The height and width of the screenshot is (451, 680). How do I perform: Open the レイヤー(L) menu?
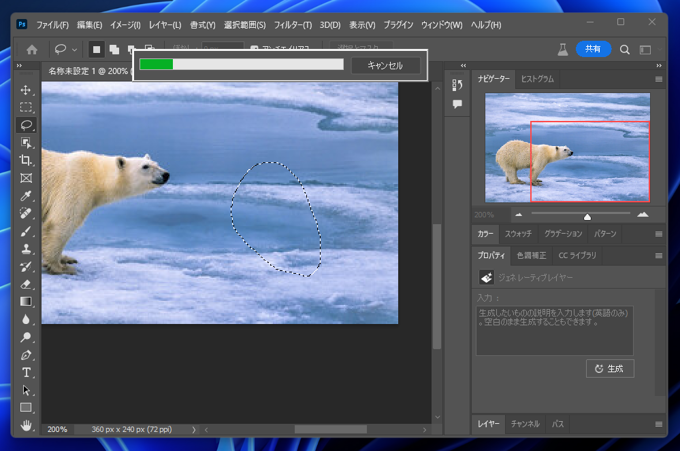point(165,25)
